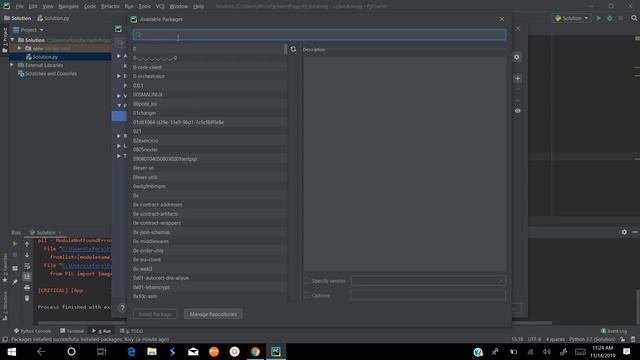Viewport: 640px width, 360px height.
Task: Click the UTF-8 encoding status widget
Action: click(x=534, y=340)
